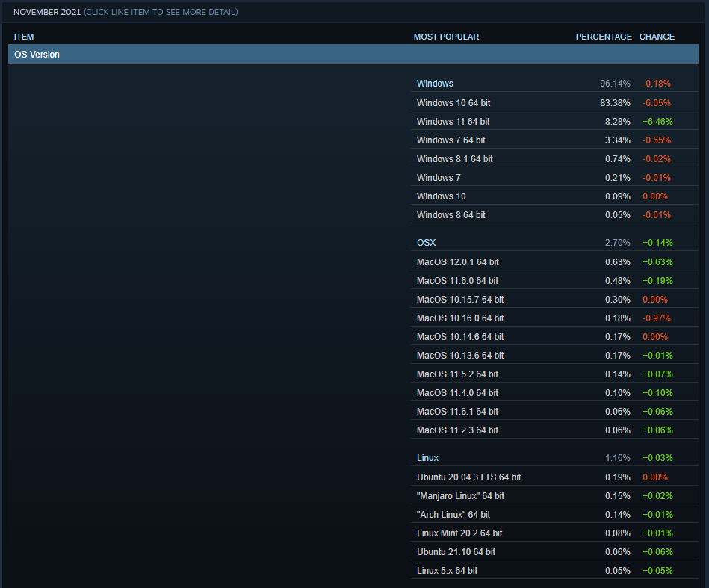Image resolution: width=709 pixels, height=588 pixels.
Task: Choose the MacOS 10.16.0 64 bit row
Action: pos(554,318)
